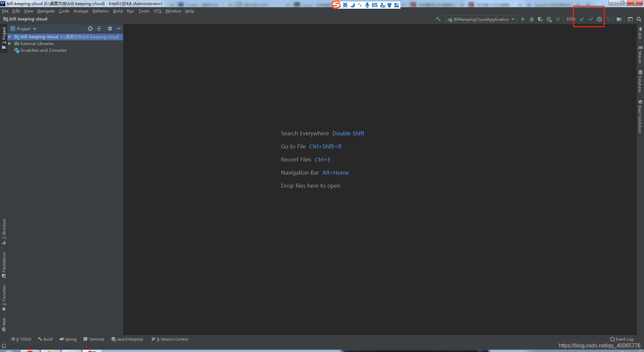Click the Revert undo arrow icon
This screenshot has width=644, height=352.
[x=608, y=19]
